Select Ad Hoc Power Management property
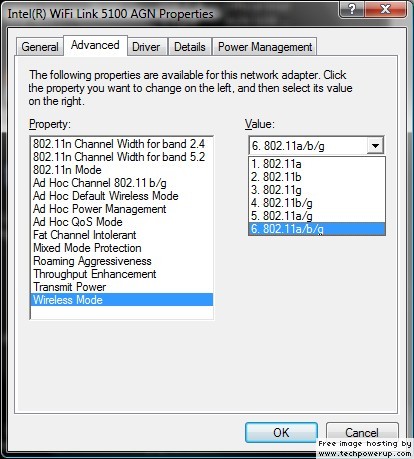Image resolution: width=414 pixels, height=459 pixels. pyautogui.click(x=122, y=209)
